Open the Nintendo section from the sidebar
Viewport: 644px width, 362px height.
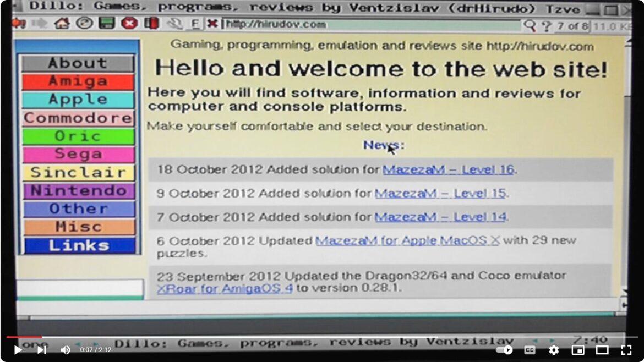77,190
